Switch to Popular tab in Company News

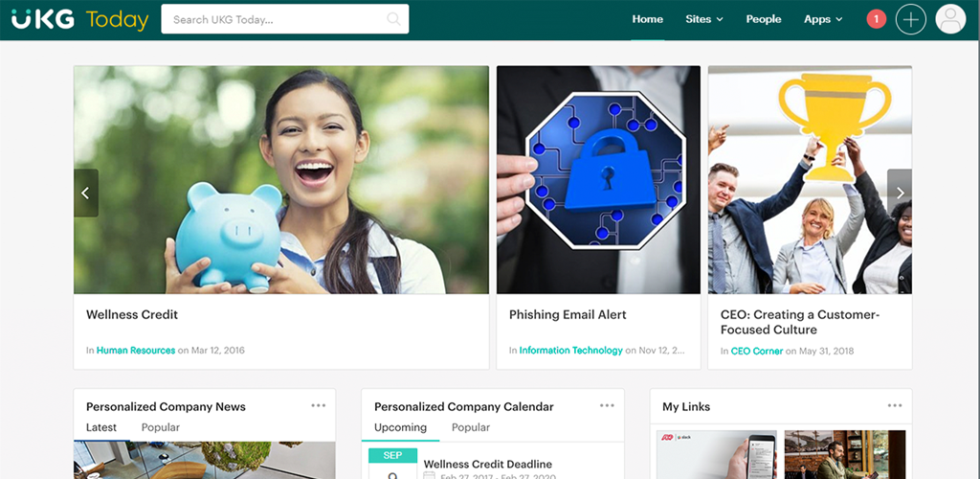[160, 427]
